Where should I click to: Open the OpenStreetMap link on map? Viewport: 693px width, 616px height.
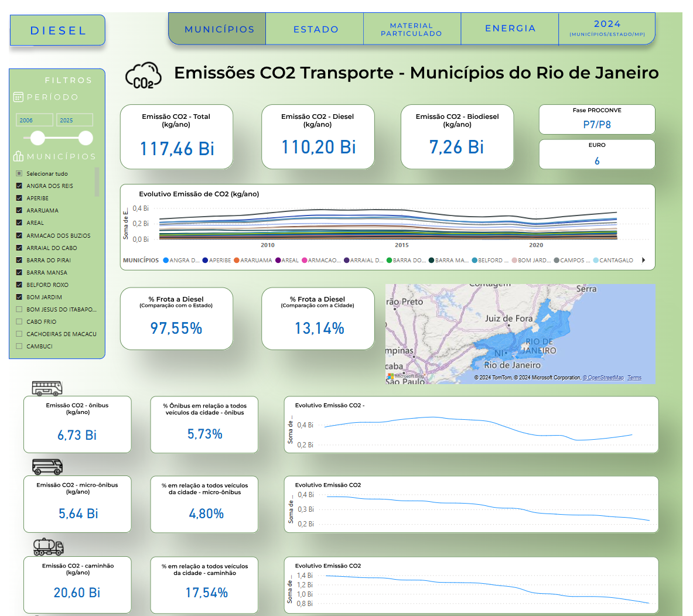click(x=605, y=378)
